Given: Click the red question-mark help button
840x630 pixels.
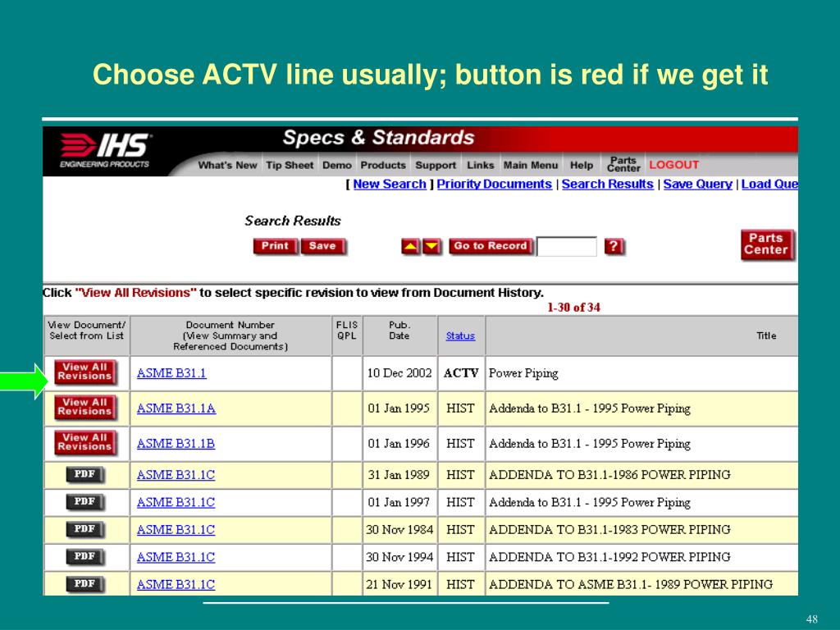Looking at the screenshot, I should click(x=614, y=246).
